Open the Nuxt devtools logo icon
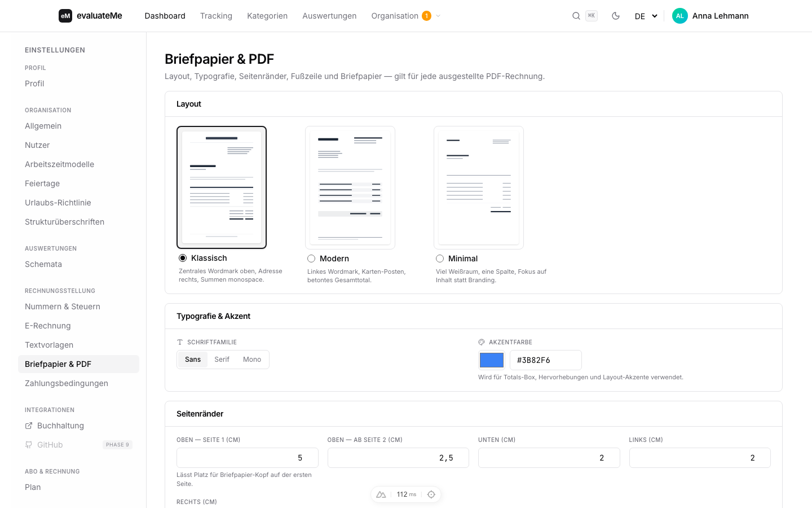The height and width of the screenshot is (508, 812). point(381,494)
